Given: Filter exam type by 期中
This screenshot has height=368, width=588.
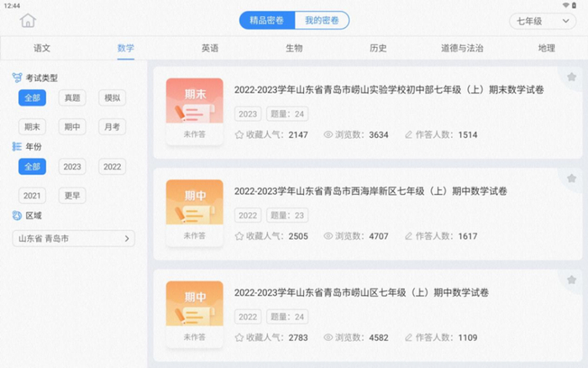Looking at the screenshot, I should pos(72,127).
